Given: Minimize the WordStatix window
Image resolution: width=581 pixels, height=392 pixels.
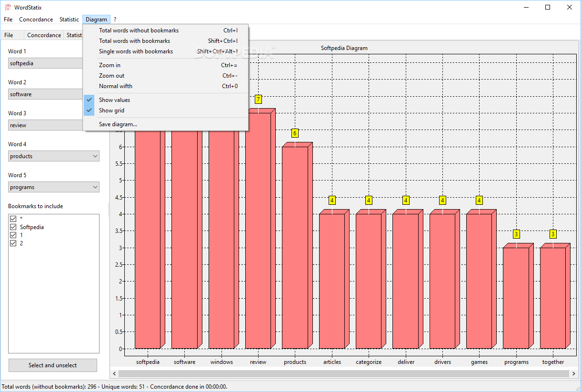Looking at the screenshot, I should tap(526, 7).
